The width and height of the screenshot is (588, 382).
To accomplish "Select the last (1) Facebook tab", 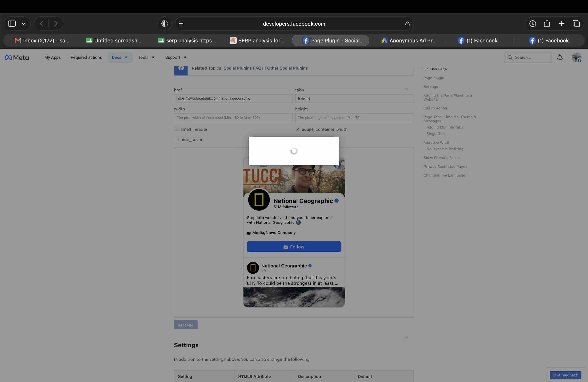I will pos(549,41).
